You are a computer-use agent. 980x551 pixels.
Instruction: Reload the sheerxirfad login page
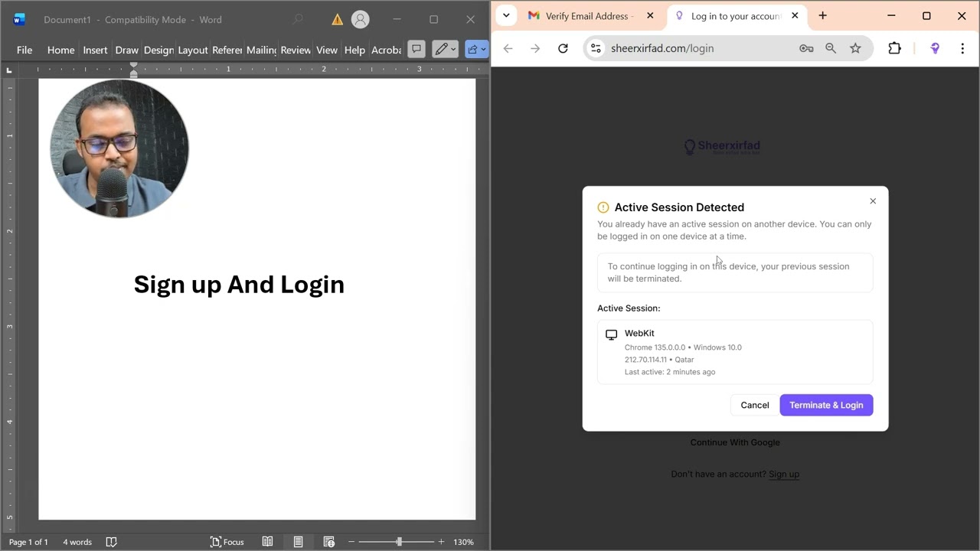(563, 48)
